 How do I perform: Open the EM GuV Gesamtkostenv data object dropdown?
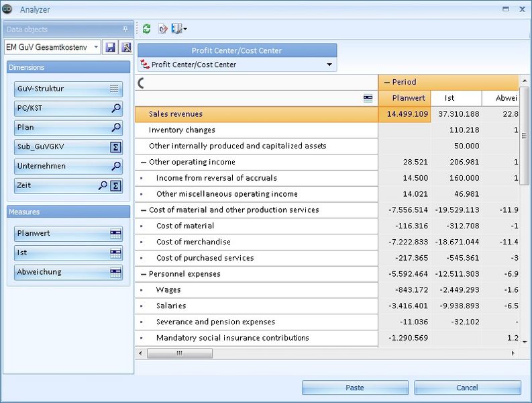(x=96, y=47)
